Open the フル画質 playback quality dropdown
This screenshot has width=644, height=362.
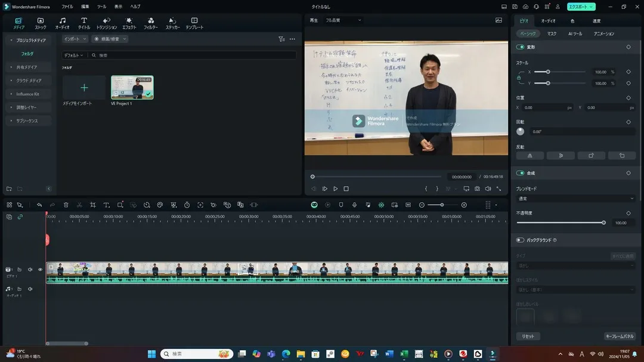click(343, 20)
